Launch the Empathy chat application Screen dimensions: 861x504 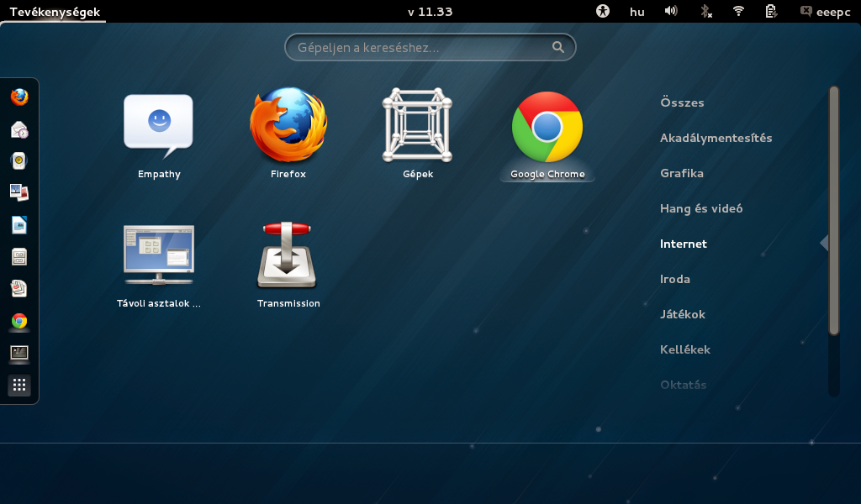(159, 136)
